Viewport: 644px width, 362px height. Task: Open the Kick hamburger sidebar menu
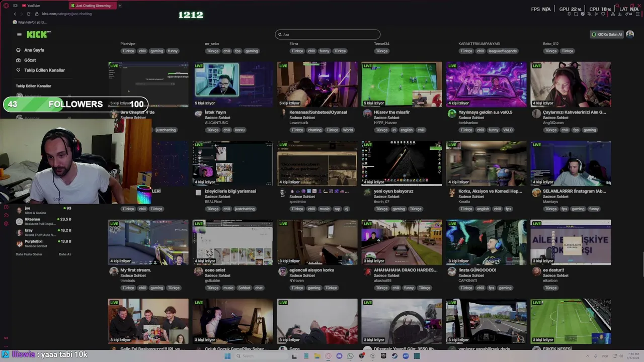19,35
